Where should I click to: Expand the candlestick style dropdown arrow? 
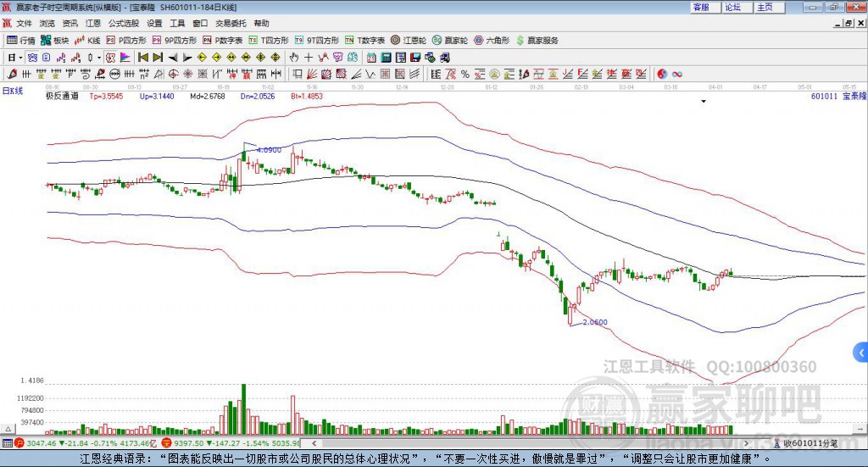click(x=99, y=58)
